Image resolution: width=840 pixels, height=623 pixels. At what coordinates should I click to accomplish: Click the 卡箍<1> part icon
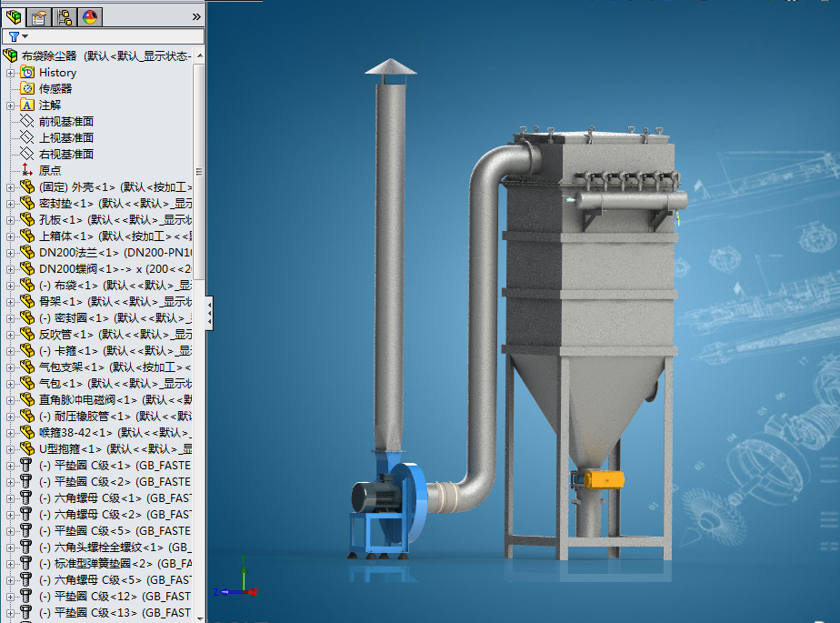[27, 350]
